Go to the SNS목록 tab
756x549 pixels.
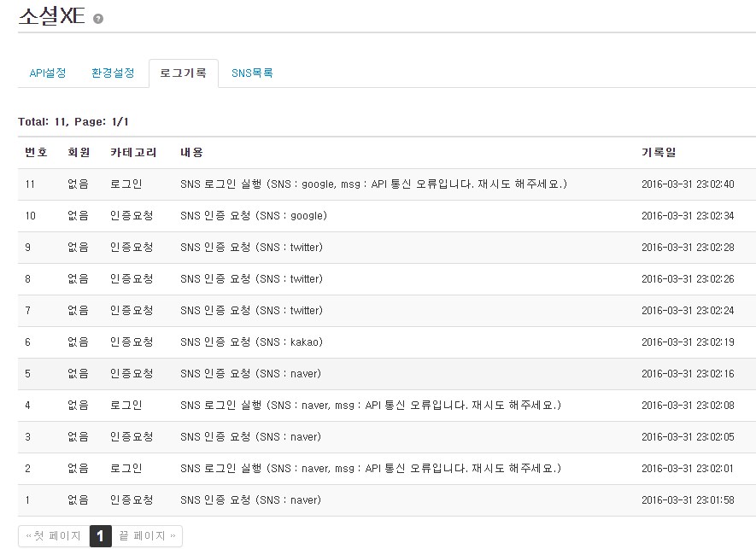(252, 73)
